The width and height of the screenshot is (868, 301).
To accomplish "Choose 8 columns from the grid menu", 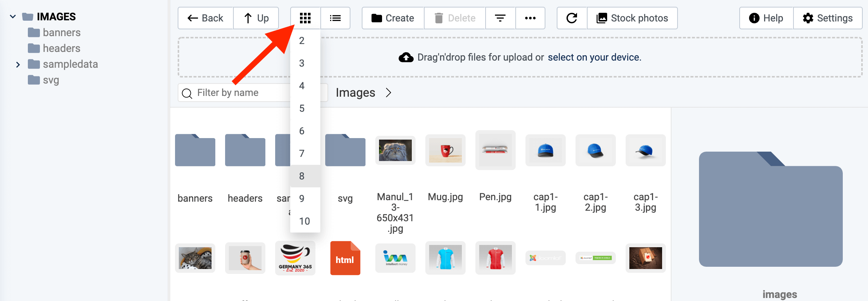I will coord(305,176).
